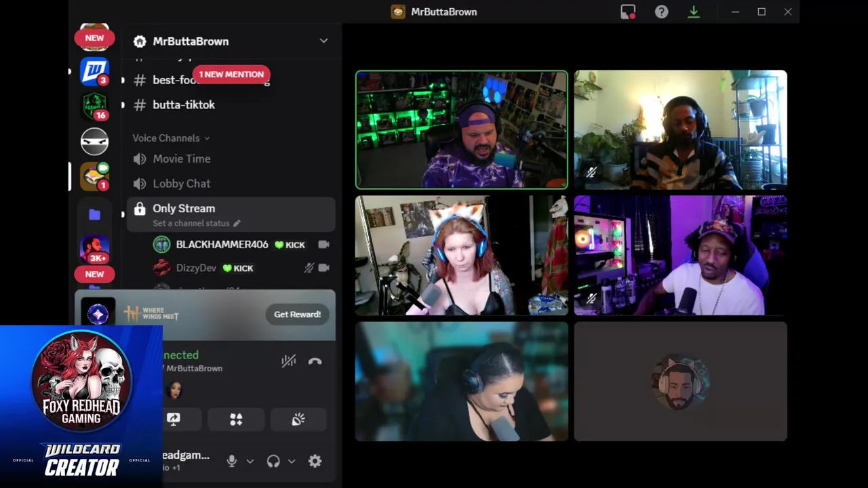The image size is (868, 488).
Task: Focus the purple-lit room video tile
Action: pyautogui.click(x=681, y=256)
